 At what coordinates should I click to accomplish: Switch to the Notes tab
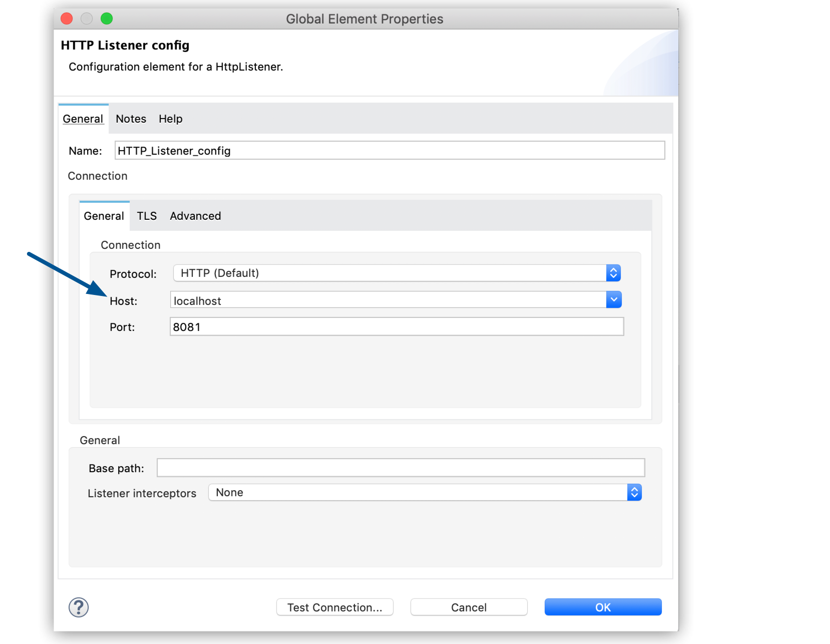pyautogui.click(x=131, y=119)
